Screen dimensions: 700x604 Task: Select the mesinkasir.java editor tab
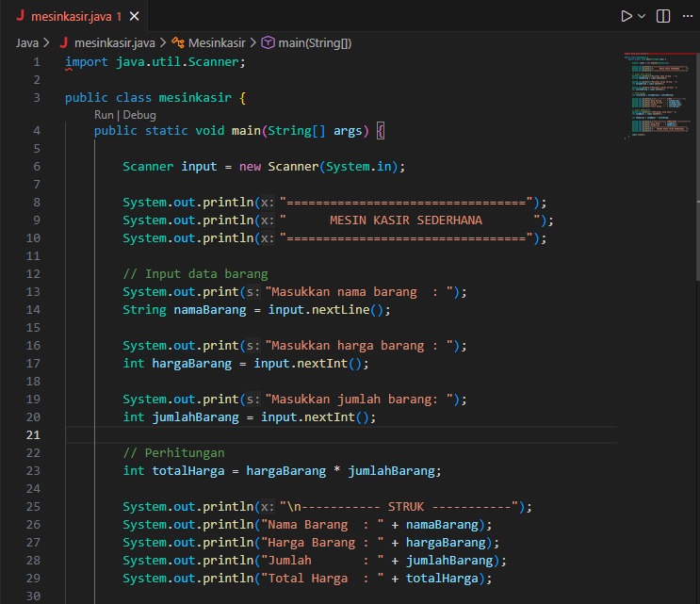[70, 16]
